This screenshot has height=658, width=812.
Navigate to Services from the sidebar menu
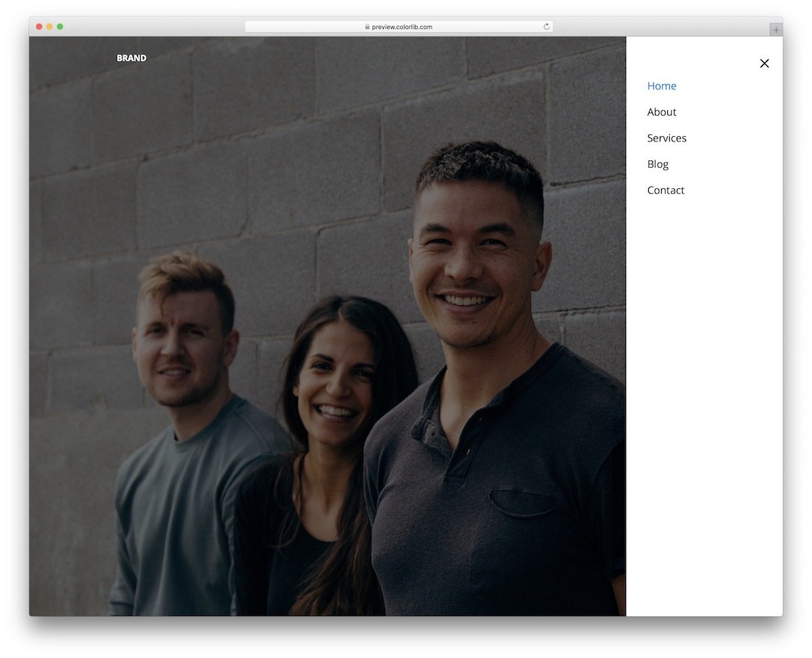click(667, 138)
